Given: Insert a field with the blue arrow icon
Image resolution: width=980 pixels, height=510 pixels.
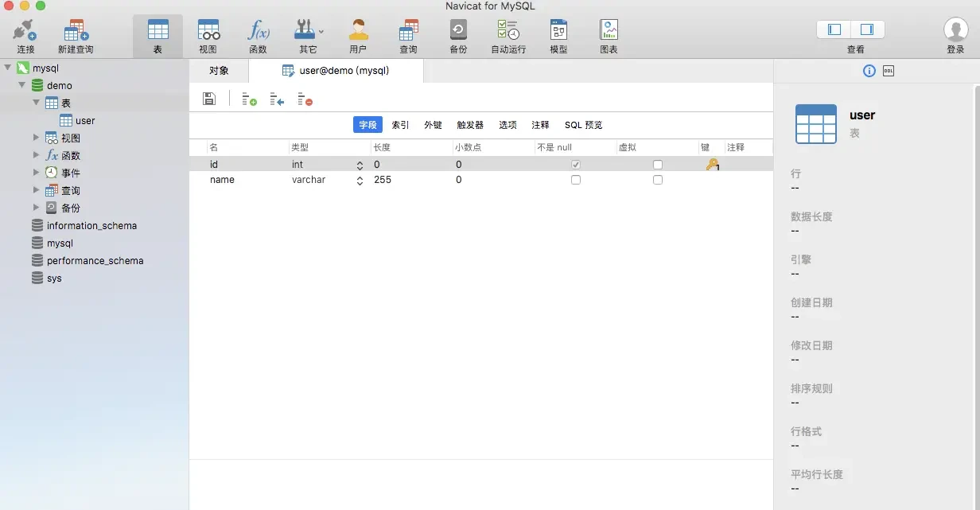Looking at the screenshot, I should pos(277,99).
